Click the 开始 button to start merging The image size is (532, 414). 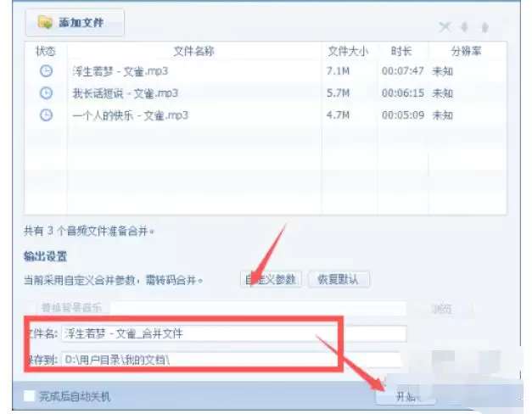[x=406, y=395]
